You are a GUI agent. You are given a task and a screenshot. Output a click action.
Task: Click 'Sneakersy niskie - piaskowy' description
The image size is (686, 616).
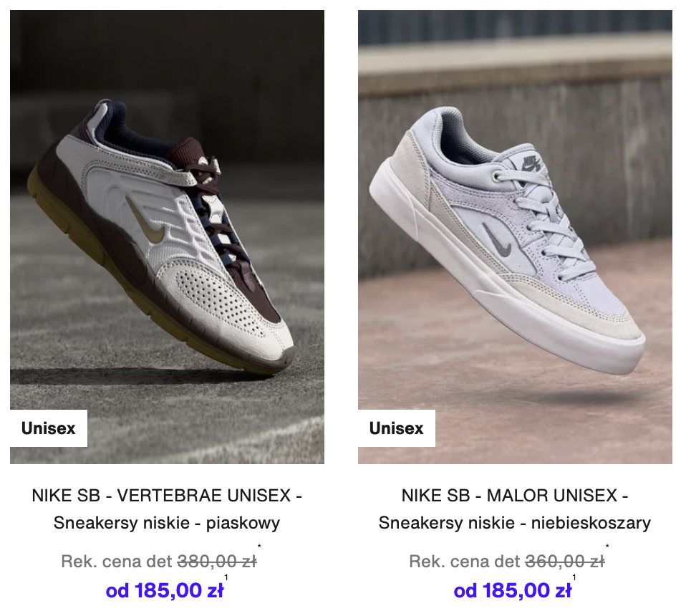pos(167,523)
